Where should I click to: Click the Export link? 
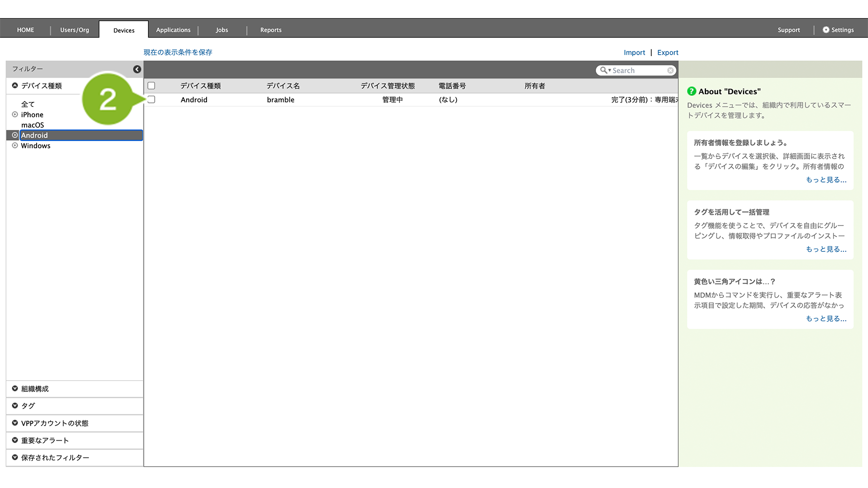[x=668, y=53]
